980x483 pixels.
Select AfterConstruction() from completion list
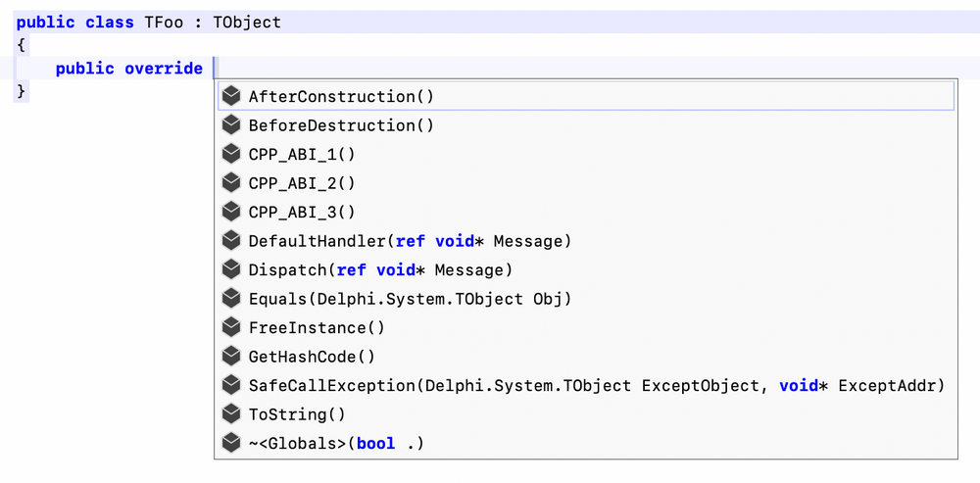click(341, 97)
